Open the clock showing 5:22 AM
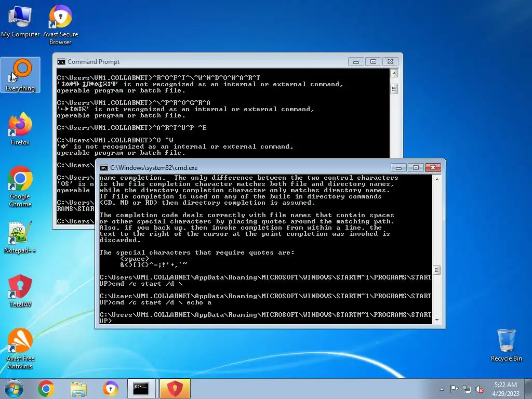 (506, 385)
